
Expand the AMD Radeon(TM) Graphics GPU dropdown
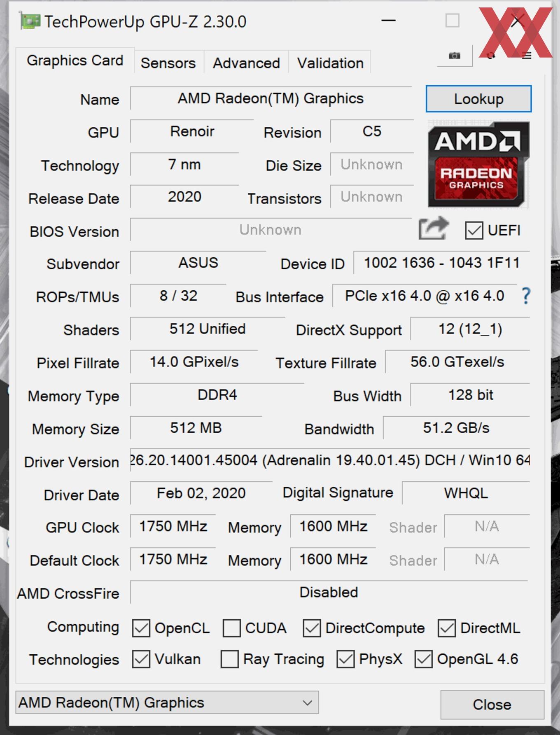coord(167,702)
